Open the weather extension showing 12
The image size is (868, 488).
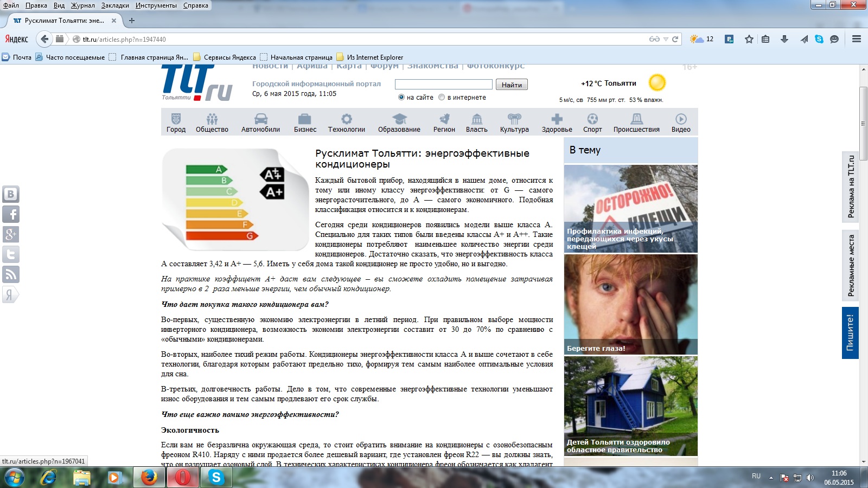pyautogui.click(x=701, y=39)
